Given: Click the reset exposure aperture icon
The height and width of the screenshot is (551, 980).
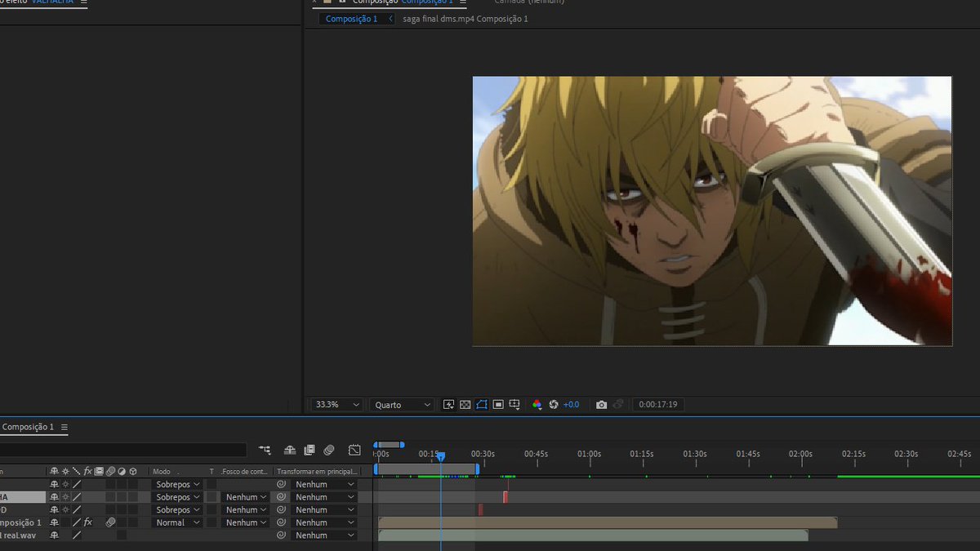Looking at the screenshot, I should pos(553,405).
